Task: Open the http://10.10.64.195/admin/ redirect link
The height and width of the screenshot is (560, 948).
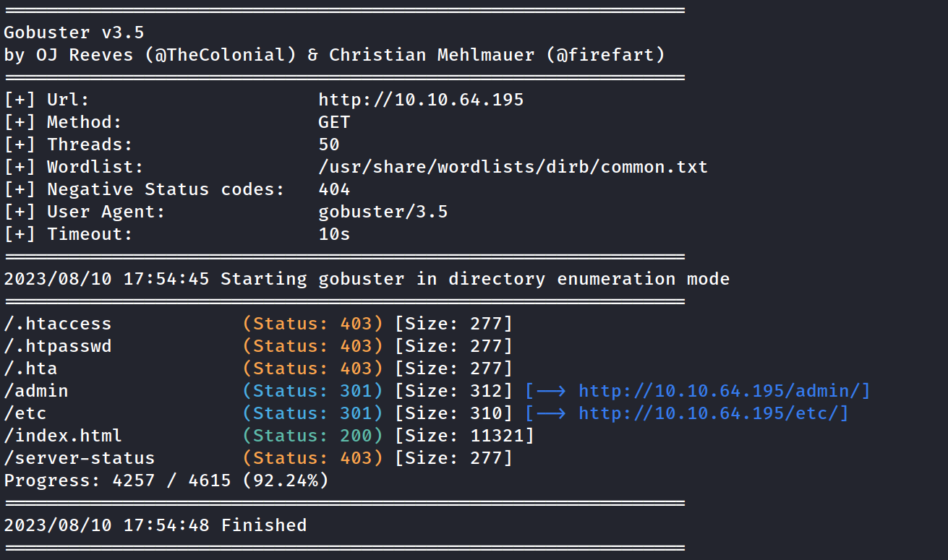Action: click(x=724, y=391)
